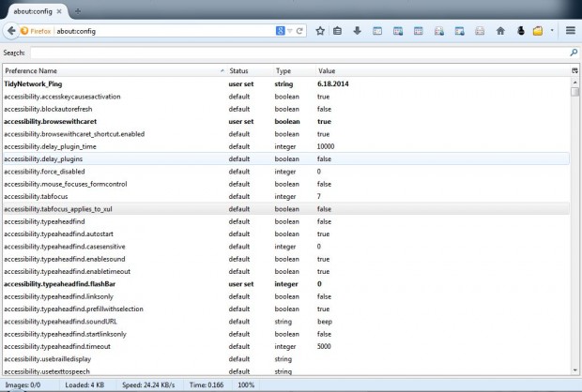Click the back navigation arrow
The width and height of the screenshot is (582, 392).
click(10, 31)
